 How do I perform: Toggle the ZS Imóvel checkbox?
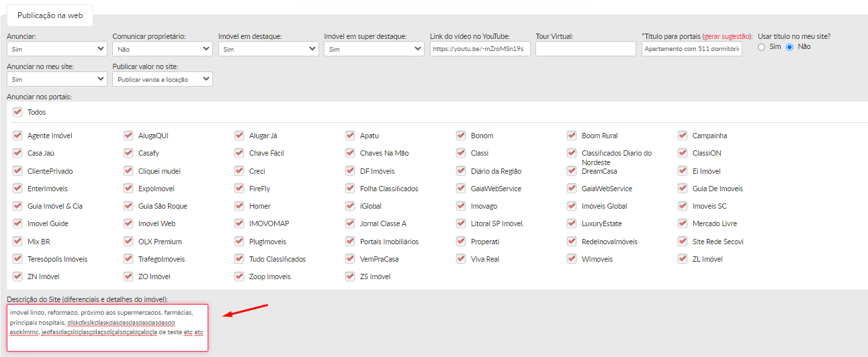[350, 276]
